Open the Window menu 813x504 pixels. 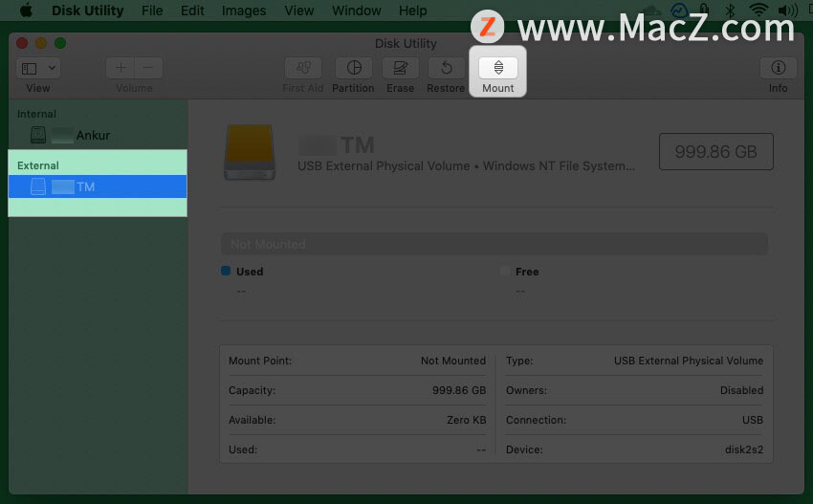356,11
